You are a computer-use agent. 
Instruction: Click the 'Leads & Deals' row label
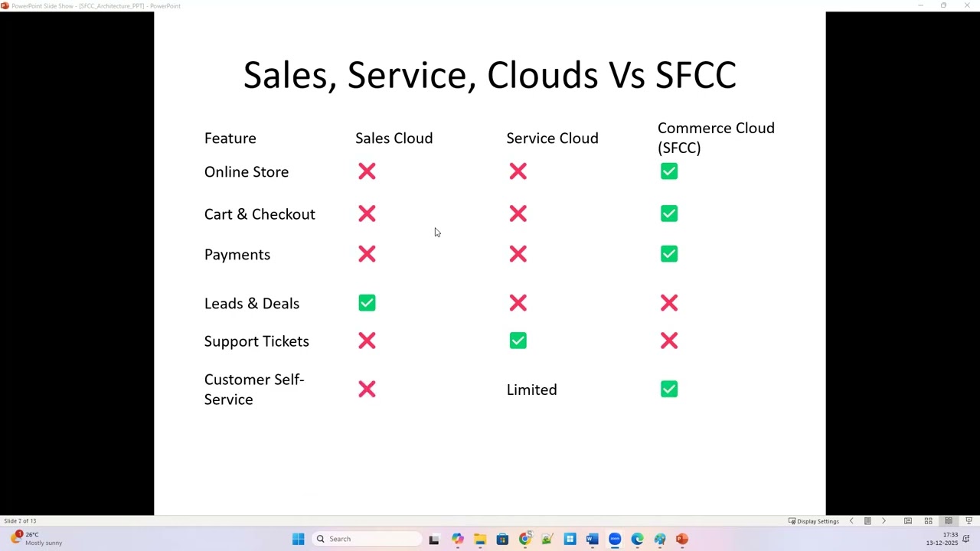pos(252,304)
